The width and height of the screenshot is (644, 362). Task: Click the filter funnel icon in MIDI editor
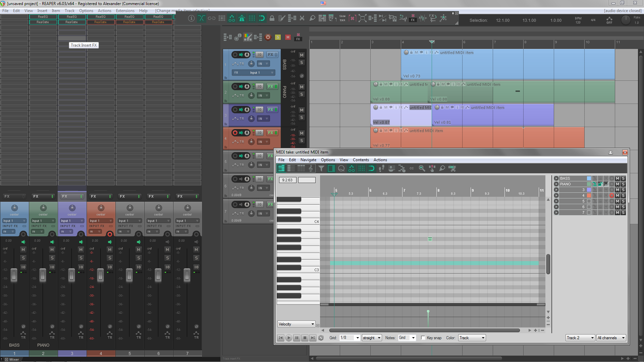pyautogui.click(x=321, y=169)
